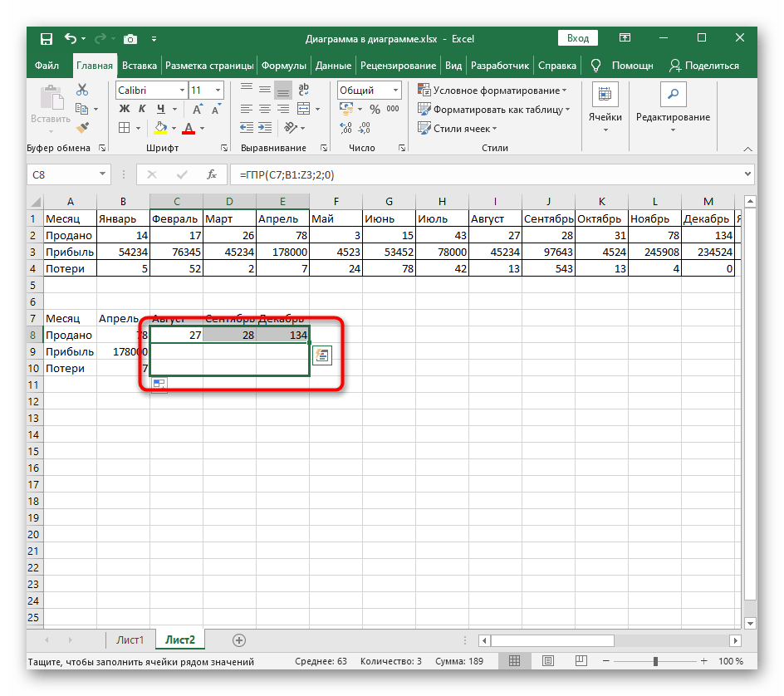The height and width of the screenshot is (696, 784).
Task: Switch to Лист1 sheet tab
Action: pos(130,640)
